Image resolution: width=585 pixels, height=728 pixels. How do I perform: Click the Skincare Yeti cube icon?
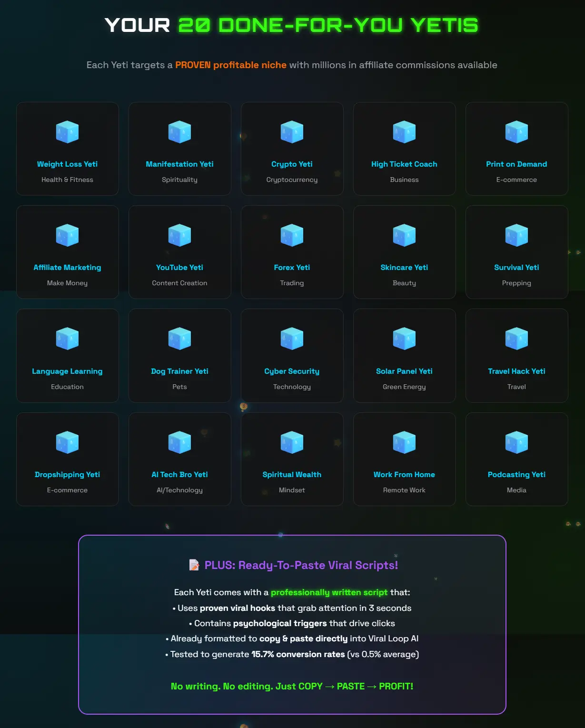tap(404, 235)
